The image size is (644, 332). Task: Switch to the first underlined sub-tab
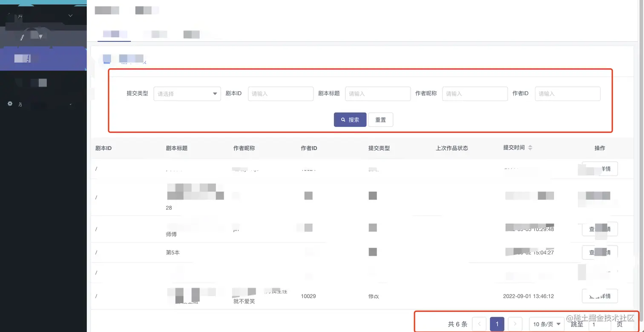[114, 34]
